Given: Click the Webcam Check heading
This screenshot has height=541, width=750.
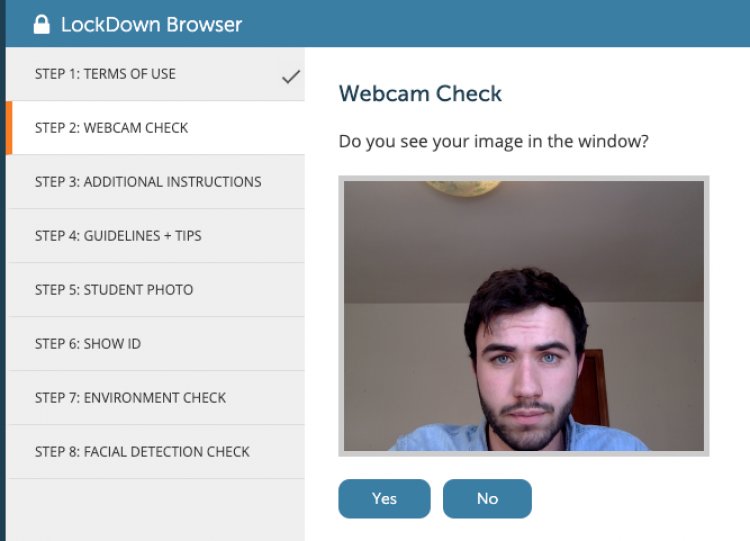Looking at the screenshot, I should click(420, 94).
